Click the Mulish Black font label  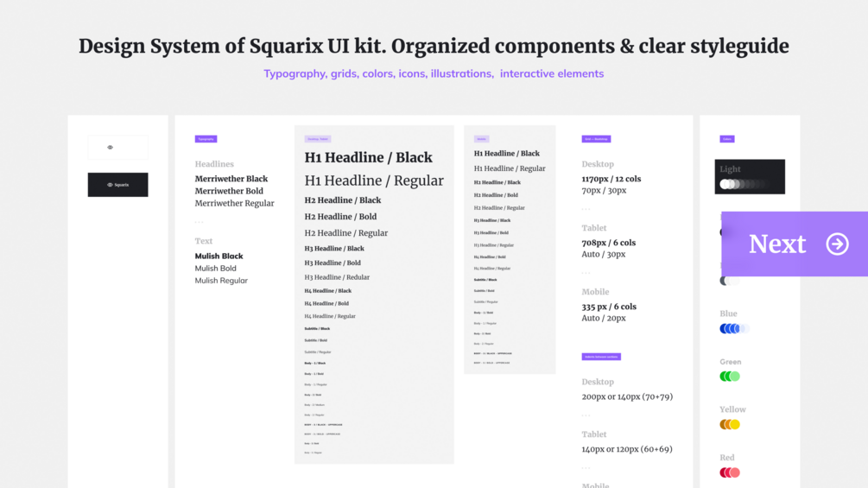point(219,256)
